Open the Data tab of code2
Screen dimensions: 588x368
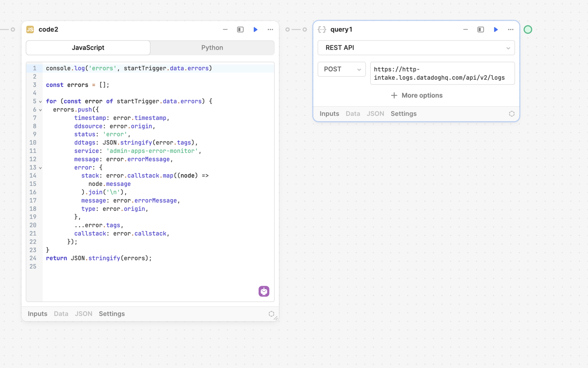click(61, 314)
